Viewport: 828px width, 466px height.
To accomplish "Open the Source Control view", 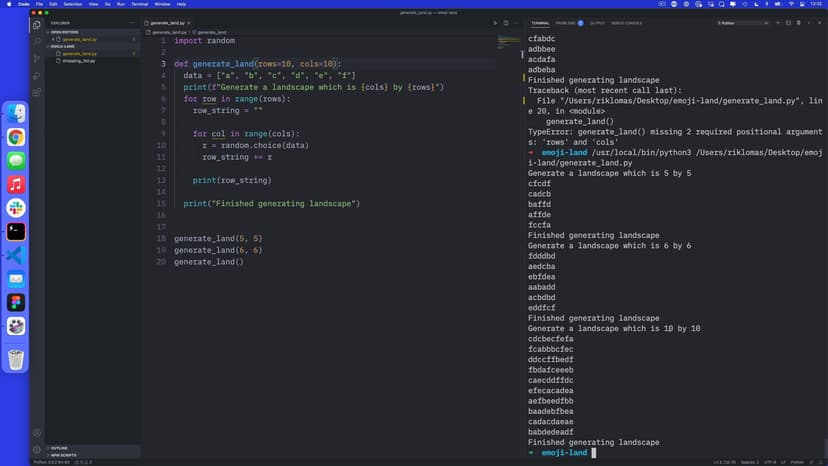I will (x=37, y=58).
